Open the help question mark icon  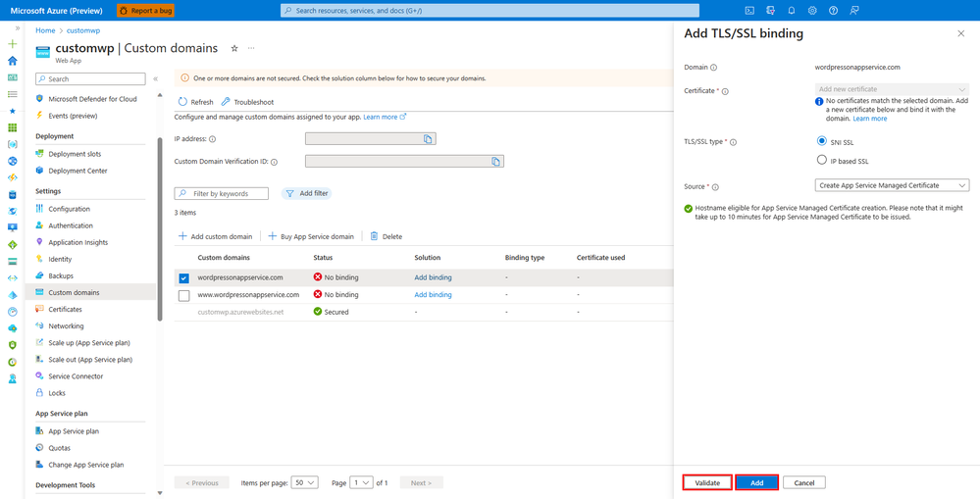pyautogui.click(x=833, y=10)
